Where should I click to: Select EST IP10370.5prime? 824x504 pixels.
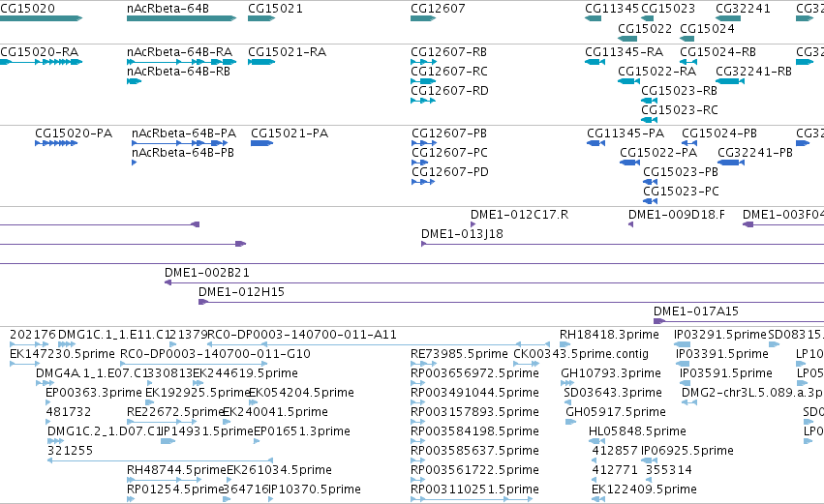click(315, 489)
